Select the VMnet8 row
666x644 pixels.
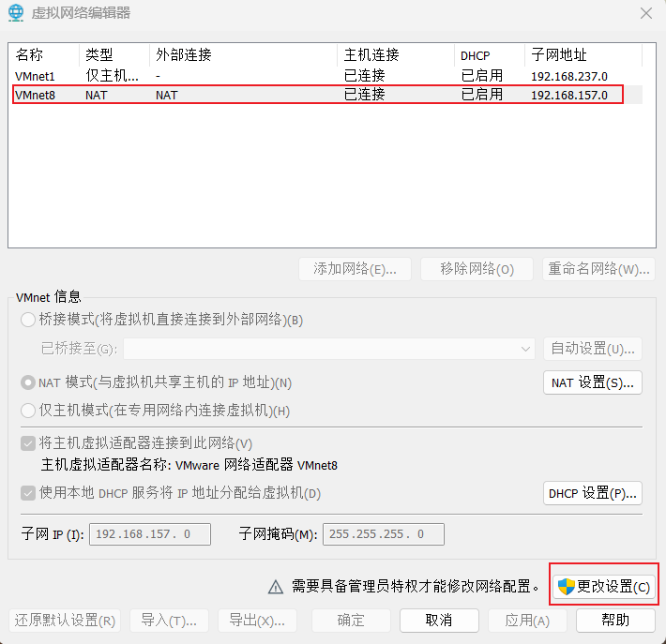pos(325,95)
